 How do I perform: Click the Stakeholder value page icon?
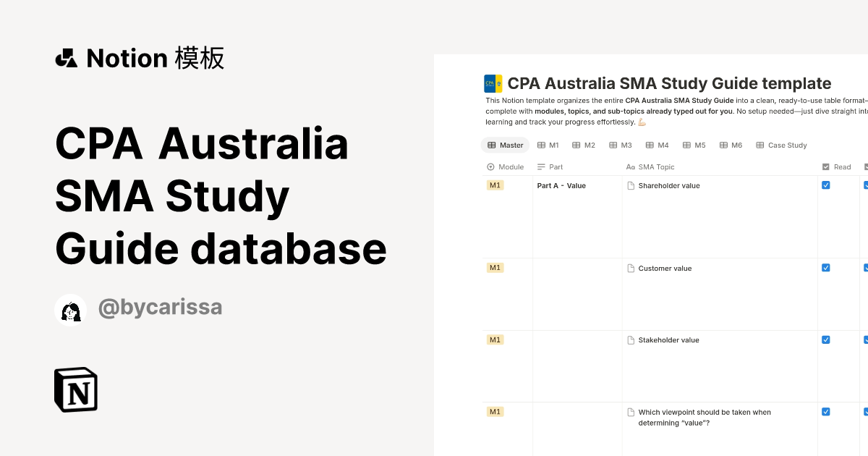631,340
